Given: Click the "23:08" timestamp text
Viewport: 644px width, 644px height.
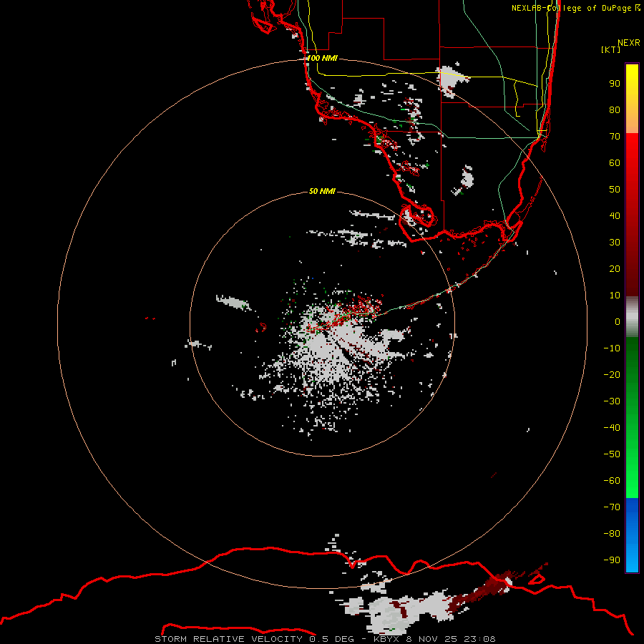Looking at the screenshot, I should pos(479,639).
